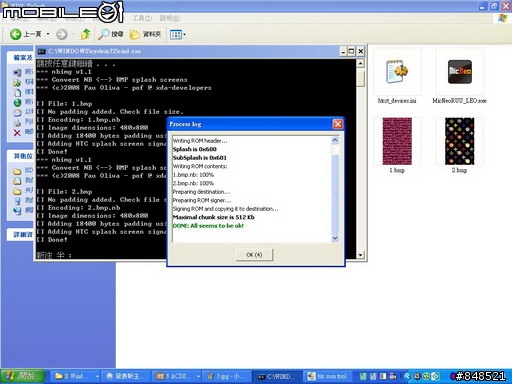Select the MicNeoRUU_LEO.exe file icon
The image size is (512, 384).
(x=459, y=72)
